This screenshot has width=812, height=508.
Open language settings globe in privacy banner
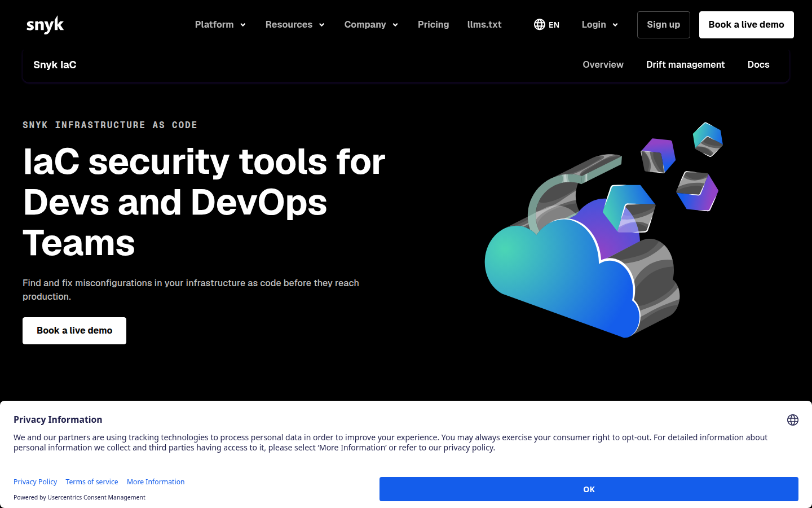point(793,420)
